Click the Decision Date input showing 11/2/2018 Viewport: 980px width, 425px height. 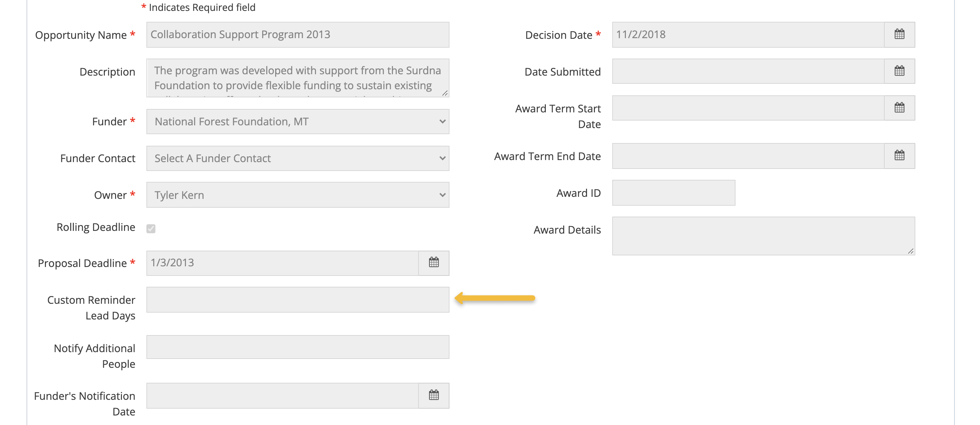pos(723,34)
